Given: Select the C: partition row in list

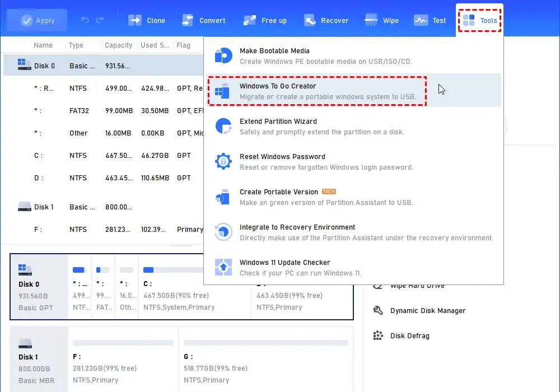Looking at the screenshot, I should 104,155.
